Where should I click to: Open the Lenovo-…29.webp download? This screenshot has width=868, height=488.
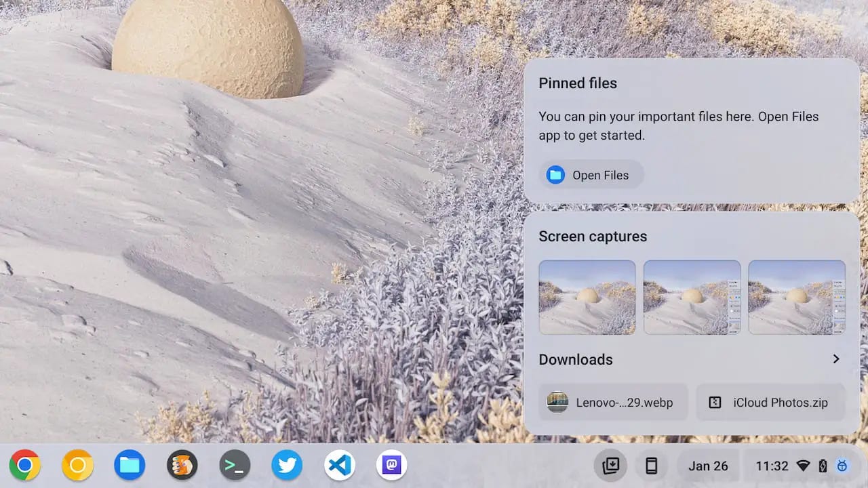click(614, 402)
